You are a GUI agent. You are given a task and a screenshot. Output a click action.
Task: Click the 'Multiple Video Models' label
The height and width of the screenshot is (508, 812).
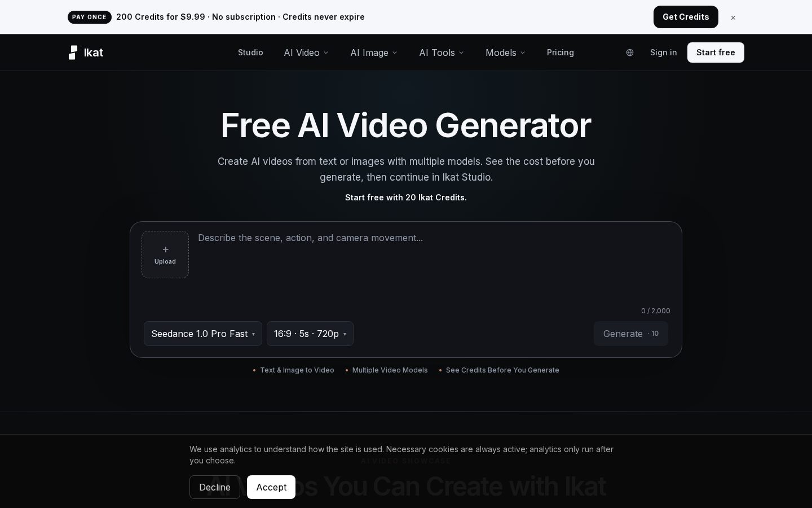coord(390,370)
